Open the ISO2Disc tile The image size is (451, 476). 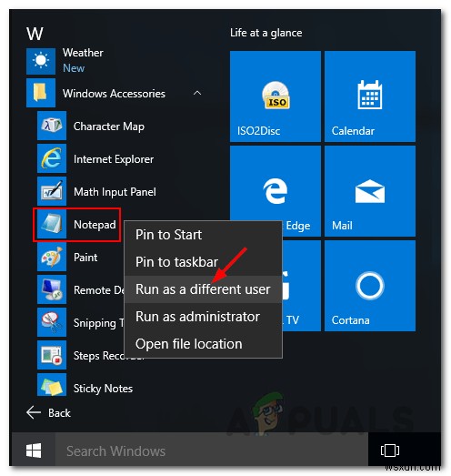[x=276, y=96]
